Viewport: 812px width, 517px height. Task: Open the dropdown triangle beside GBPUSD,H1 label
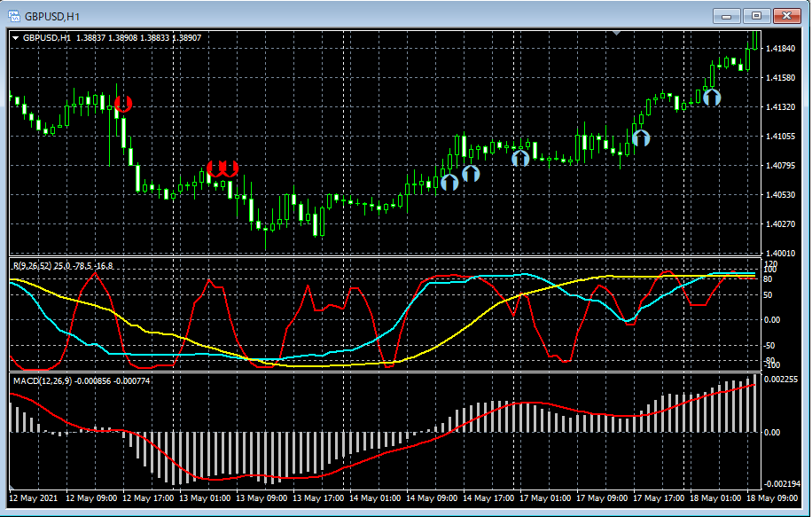pyautogui.click(x=15, y=38)
